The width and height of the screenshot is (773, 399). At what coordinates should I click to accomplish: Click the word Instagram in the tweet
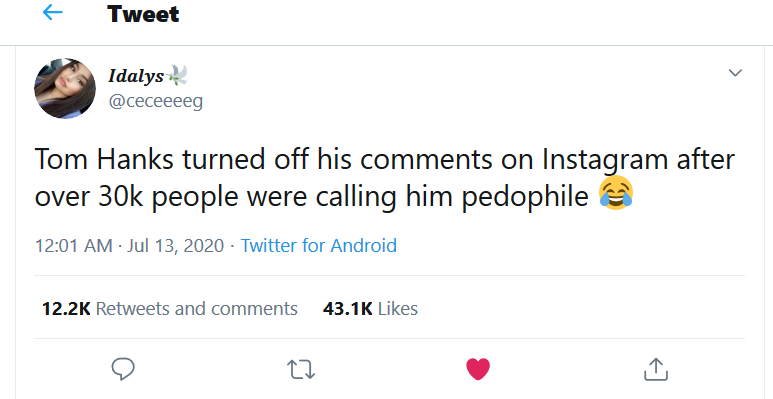(x=605, y=160)
